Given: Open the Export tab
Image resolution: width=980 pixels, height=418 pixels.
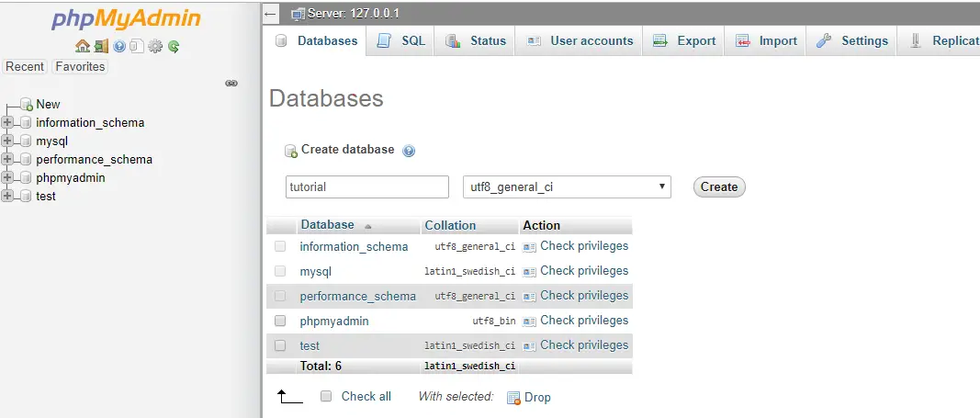Looking at the screenshot, I should click(x=683, y=40).
